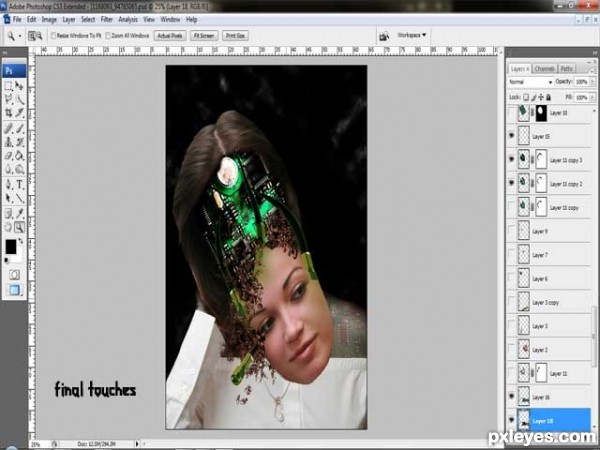
Task: Hide selected Layer 18 eye icon
Action: (512, 420)
